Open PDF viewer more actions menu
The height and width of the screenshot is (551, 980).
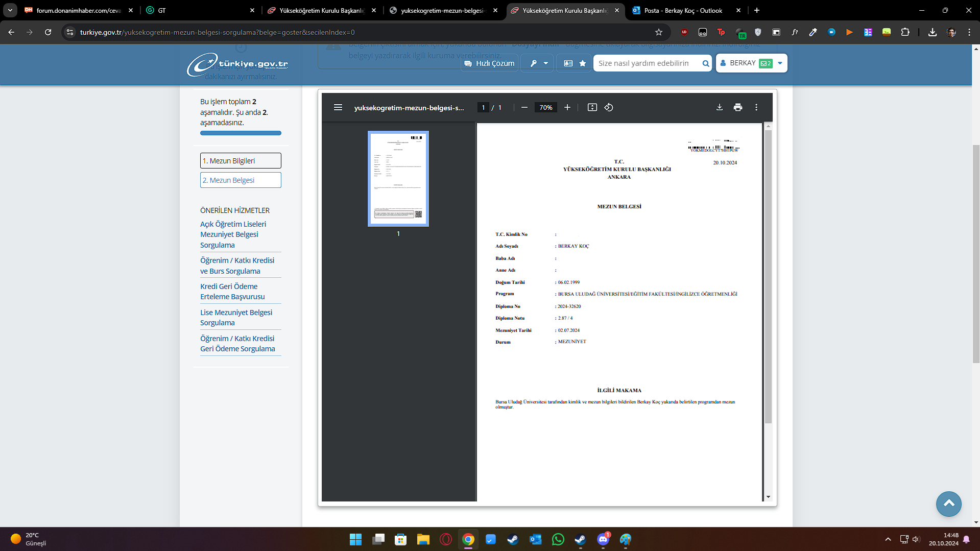756,107
